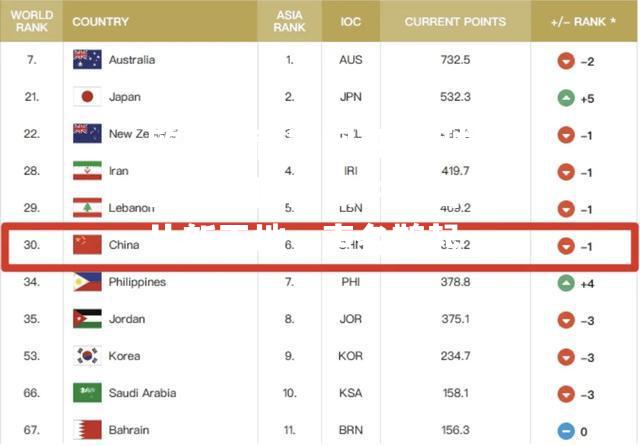Click the green up arrow for Japan
Image resolution: width=640 pixels, height=446 pixels.
566,98
